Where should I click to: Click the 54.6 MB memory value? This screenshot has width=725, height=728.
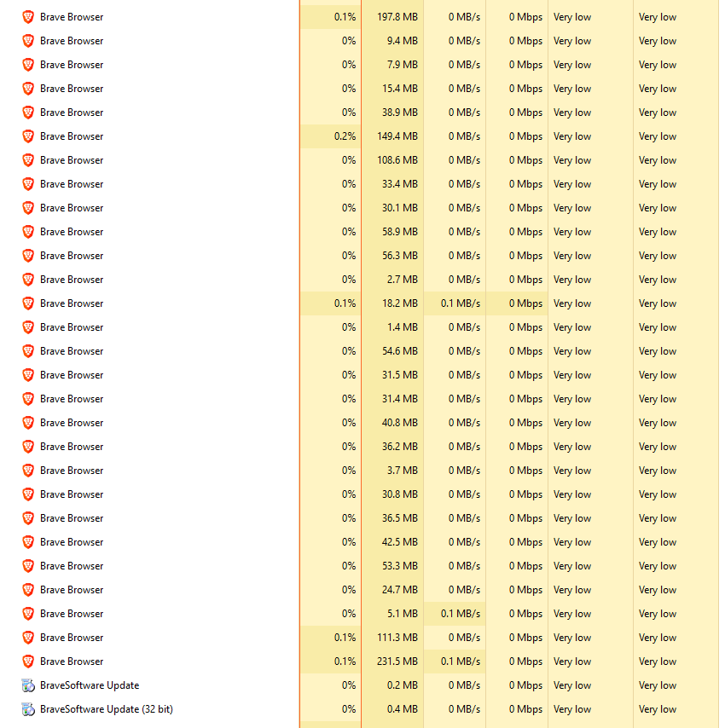point(400,351)
